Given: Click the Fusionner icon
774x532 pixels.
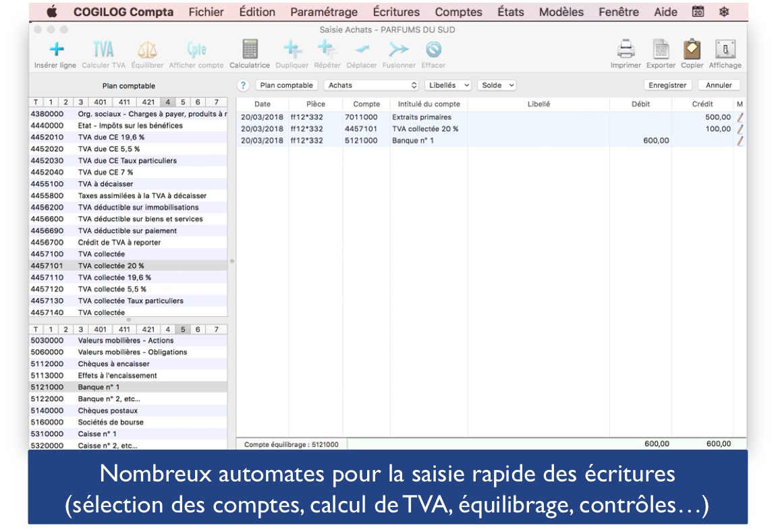Looking at the screenshot, I should click(x=399, y=49).
